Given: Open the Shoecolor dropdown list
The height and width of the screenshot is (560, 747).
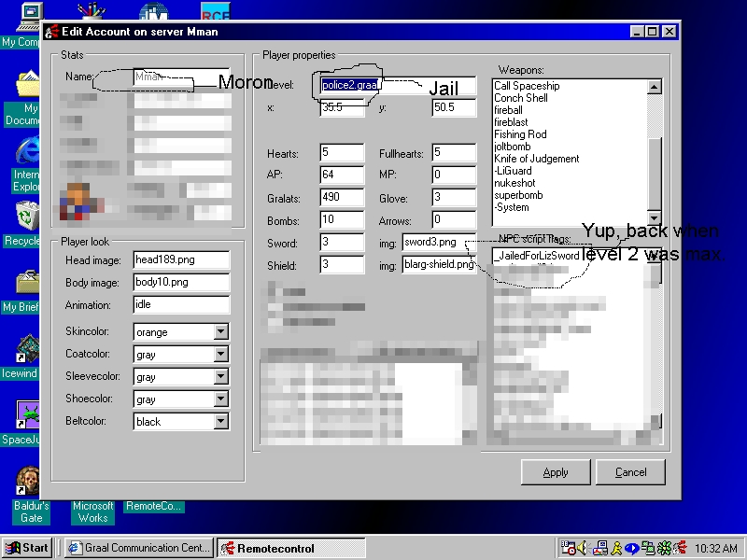Looking at the screenshot, I should (220, 399).
